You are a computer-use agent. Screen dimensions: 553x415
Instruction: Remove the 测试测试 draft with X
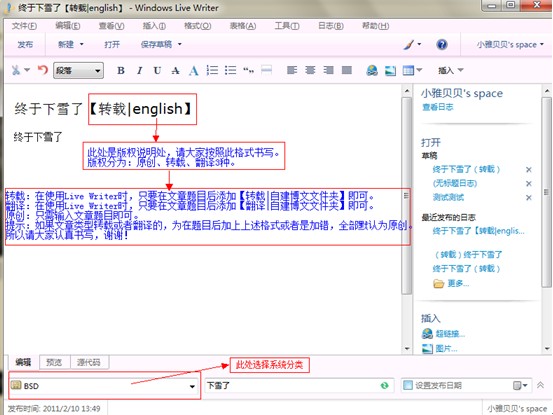pyautogui.click(x=528, y=197)
